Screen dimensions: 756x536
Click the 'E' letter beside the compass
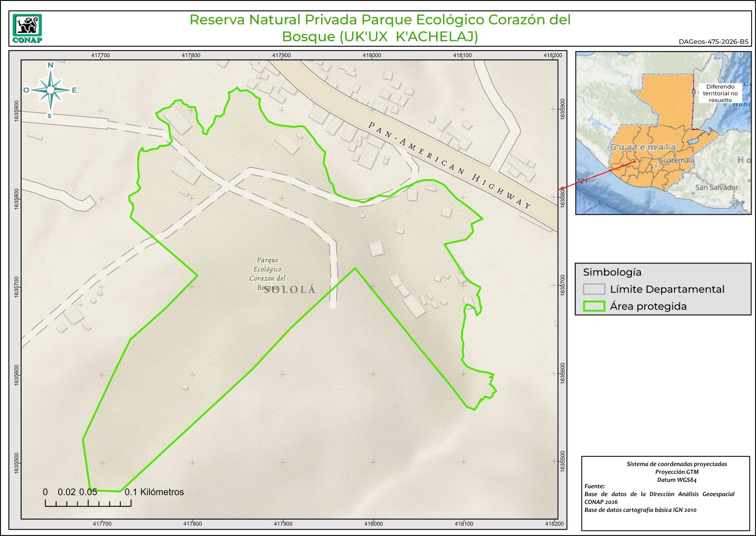[74, 90]
